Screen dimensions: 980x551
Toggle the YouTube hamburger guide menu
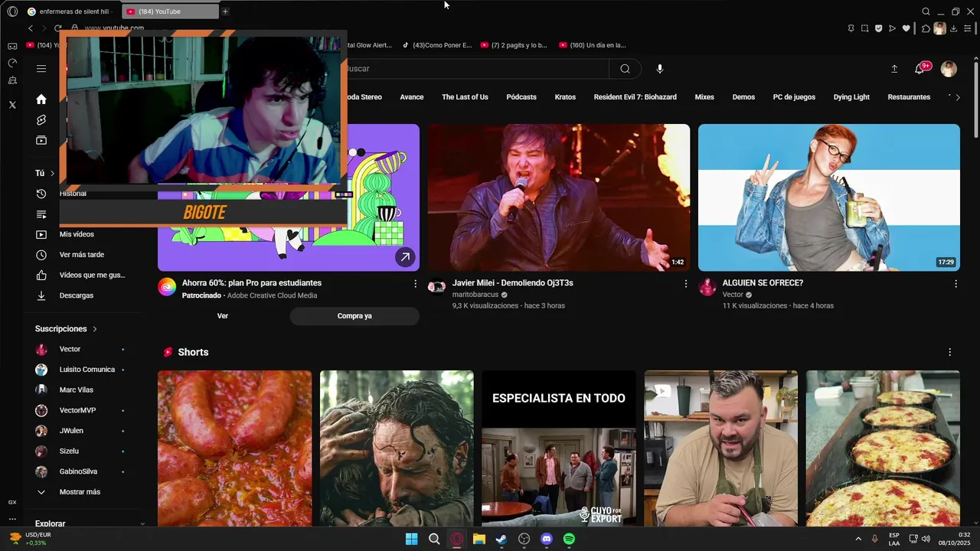(x=41, y=69)
